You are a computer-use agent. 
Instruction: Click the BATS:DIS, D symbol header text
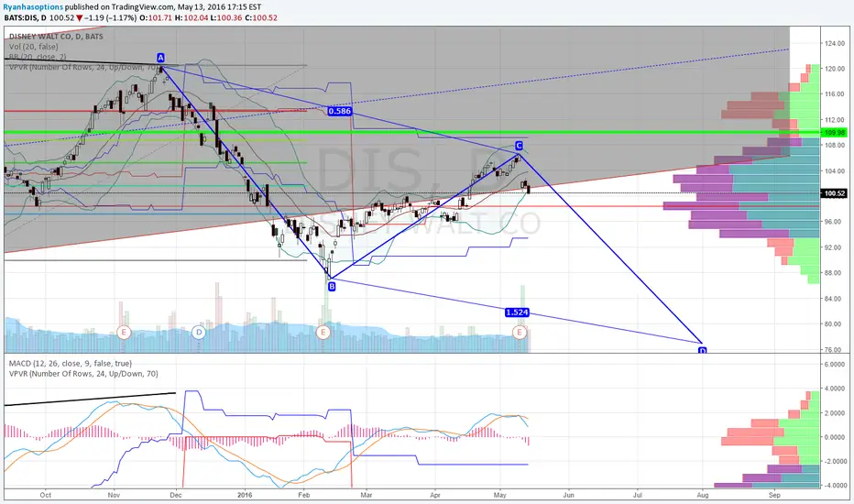[26, 17]
